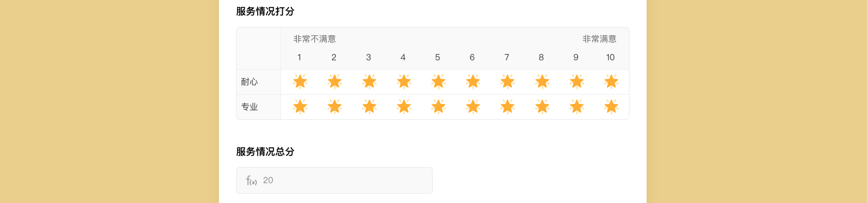Click the 7th star in the 耐心 row
Screen dimensions: 868x203
tap(507, 82)
